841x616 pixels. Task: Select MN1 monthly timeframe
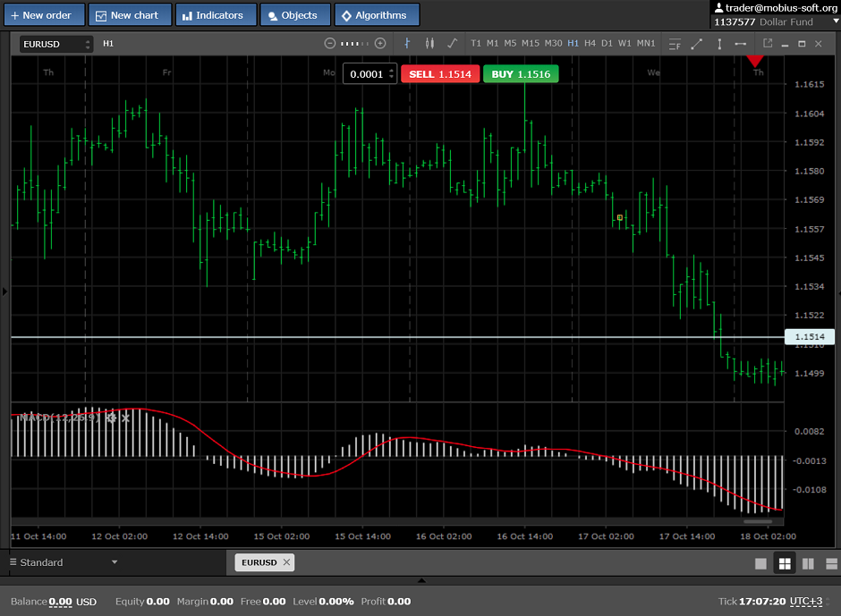(646, 44)
